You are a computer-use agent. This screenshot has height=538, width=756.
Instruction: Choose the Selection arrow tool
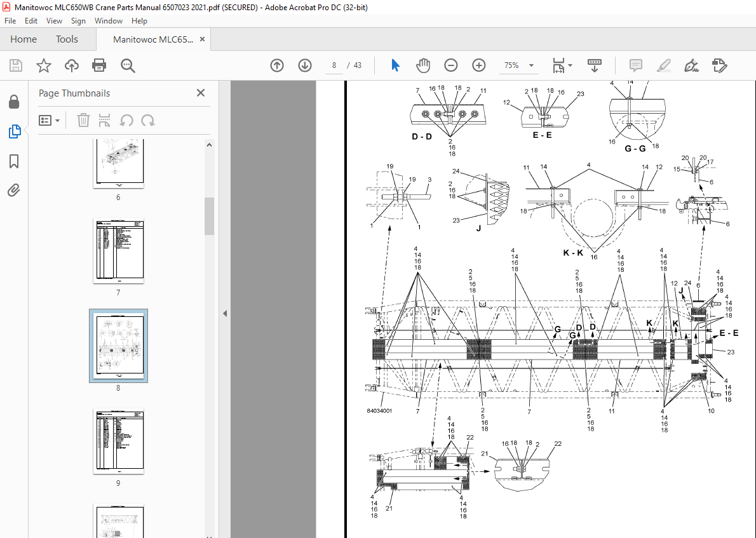395,65
